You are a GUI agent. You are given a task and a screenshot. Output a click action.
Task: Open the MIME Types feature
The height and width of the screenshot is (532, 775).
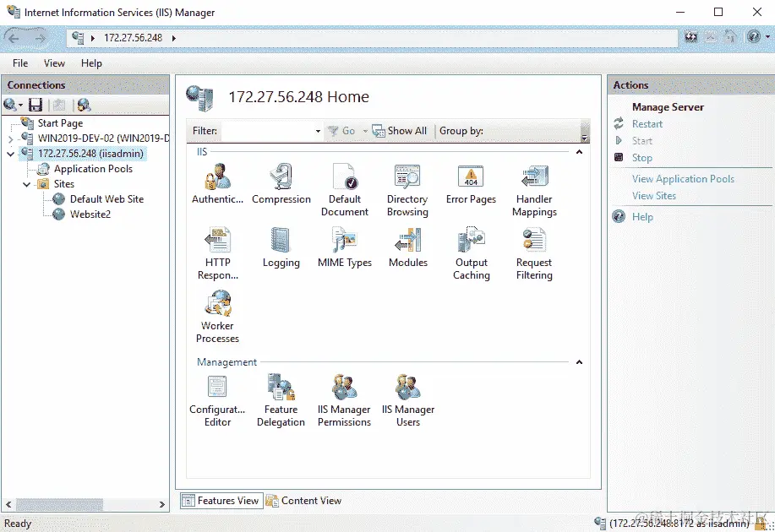pos(345,247)
